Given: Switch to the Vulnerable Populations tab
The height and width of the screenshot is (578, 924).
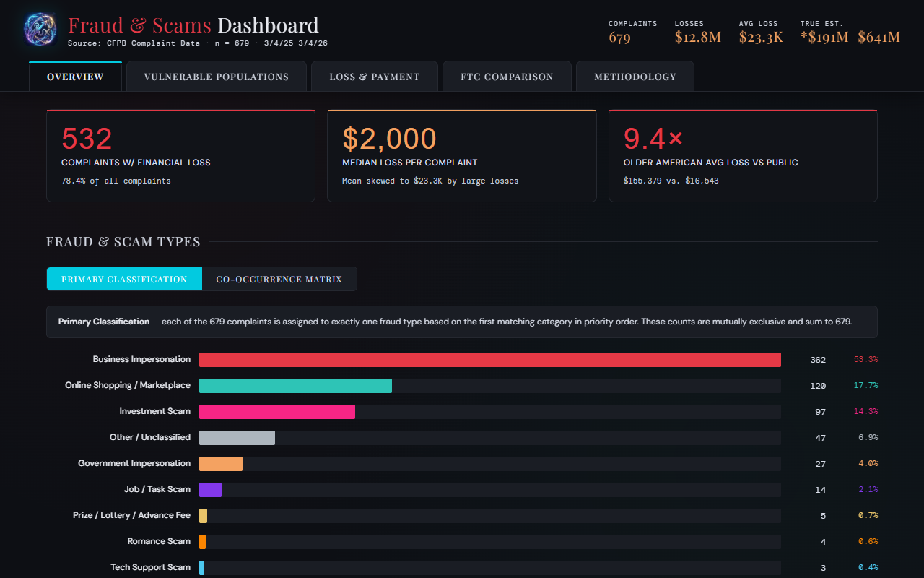Looking at the screenshot, I should click(216, 76).
